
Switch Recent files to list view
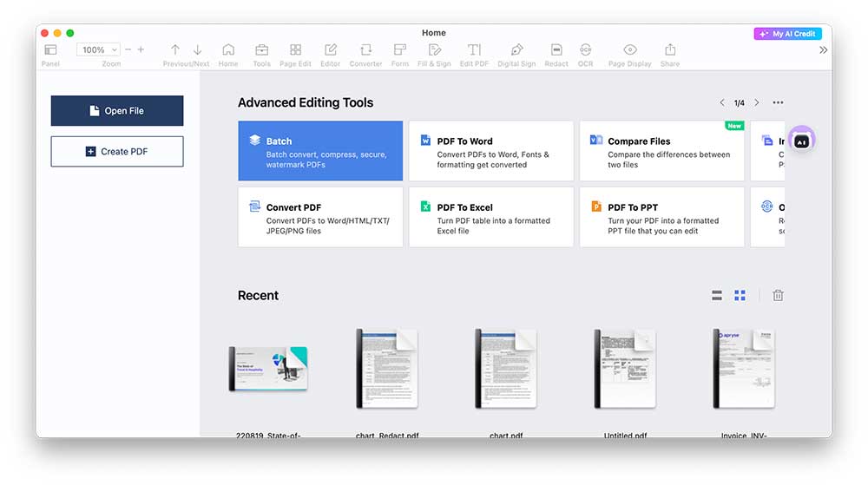click(x=717, y=296)
